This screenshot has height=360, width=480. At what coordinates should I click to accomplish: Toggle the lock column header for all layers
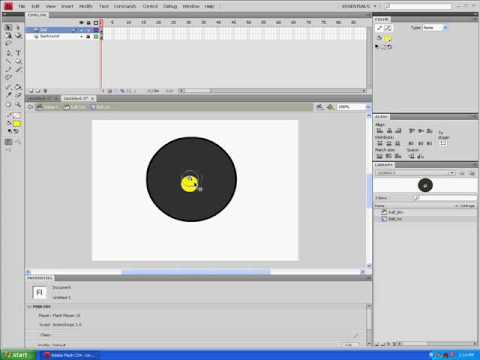point(88,22)
